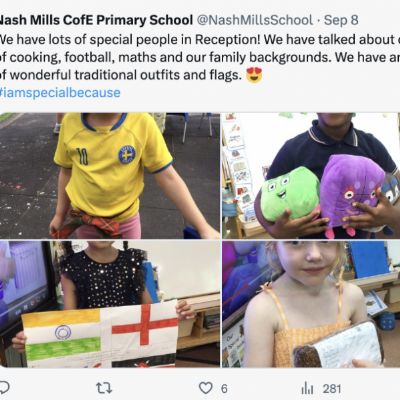The image size is (400, 400).
Task: Click the like count number 6
Action: [x=224, y=389]
